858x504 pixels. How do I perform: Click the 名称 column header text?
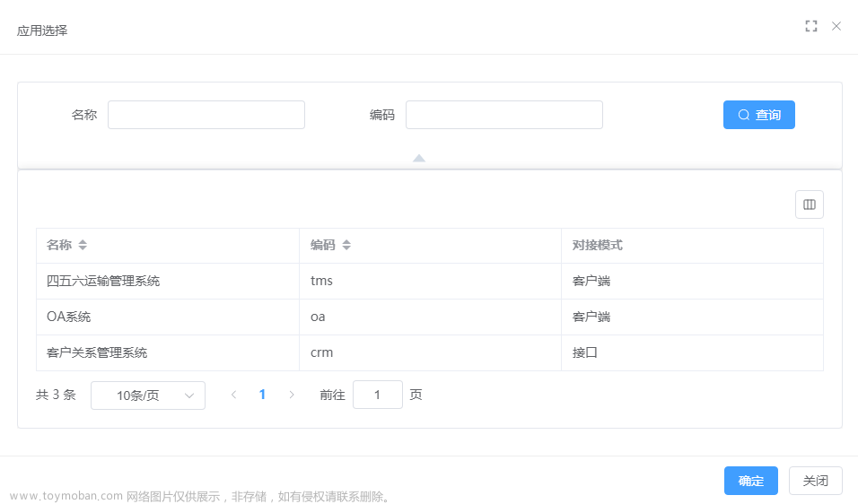[59, 245]
